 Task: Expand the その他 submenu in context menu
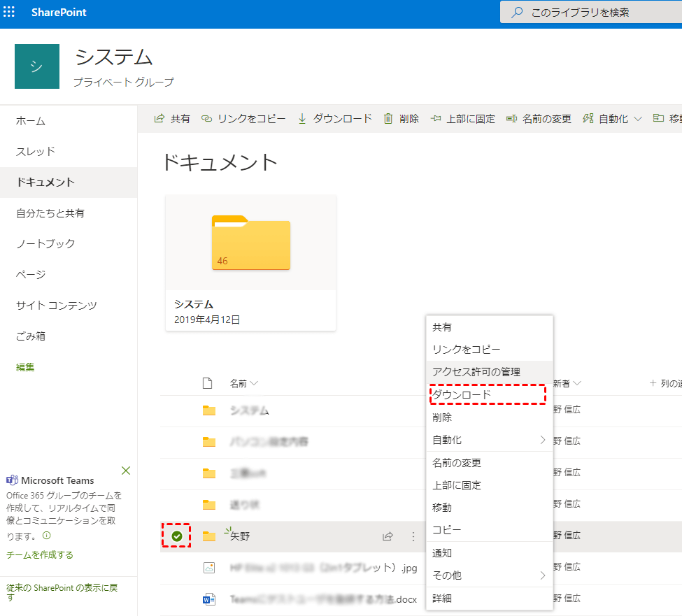542,575
